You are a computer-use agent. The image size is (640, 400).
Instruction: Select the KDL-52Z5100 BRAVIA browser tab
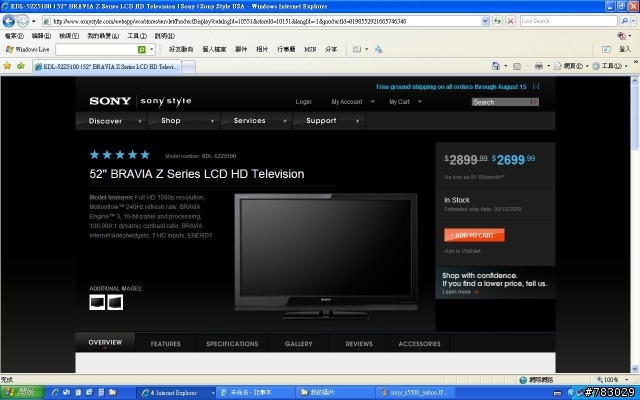tap(107, 67)
